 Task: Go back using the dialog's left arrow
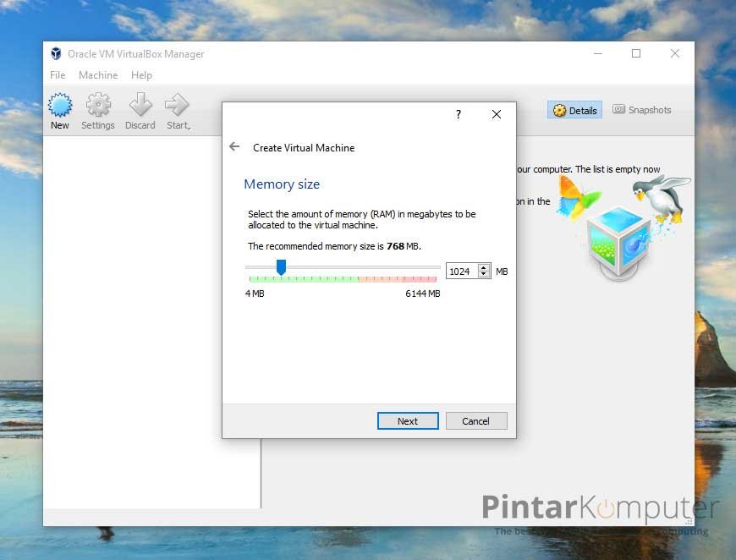click(x=234, y=147)
